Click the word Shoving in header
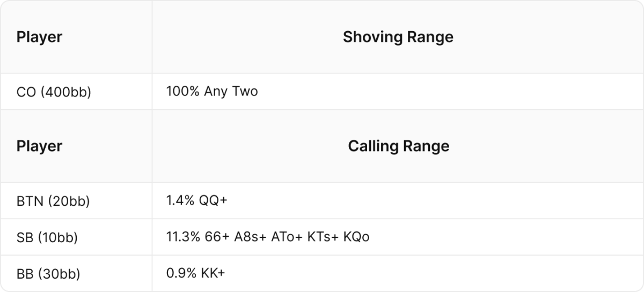This screenshot has width=644, height=292. tap(372, 37)
